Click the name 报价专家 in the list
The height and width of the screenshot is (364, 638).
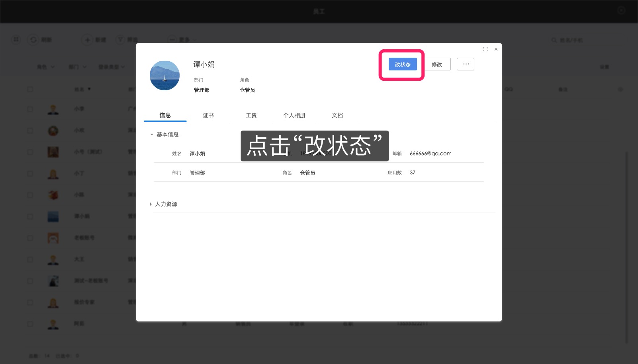[84, 302]
